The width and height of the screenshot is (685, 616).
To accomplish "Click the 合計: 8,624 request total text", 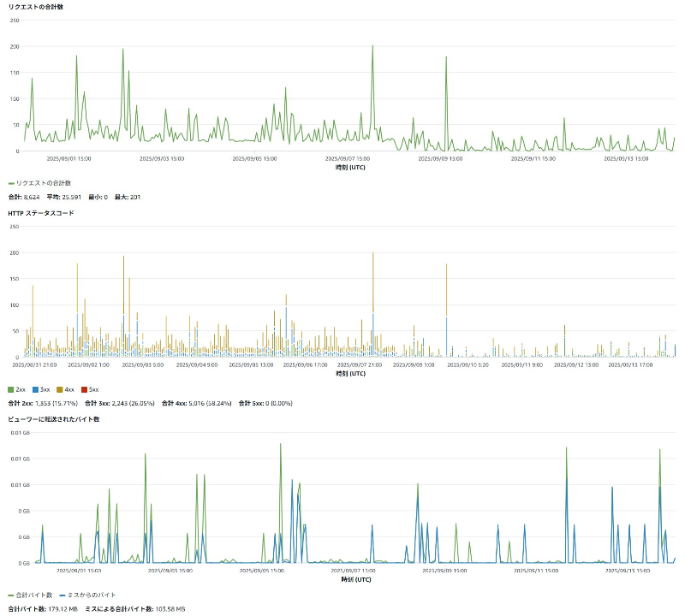I will tap(24, 198).
